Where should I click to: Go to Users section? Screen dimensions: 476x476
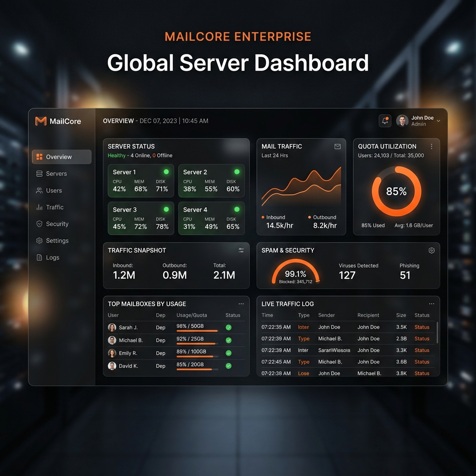pos(62,190)
